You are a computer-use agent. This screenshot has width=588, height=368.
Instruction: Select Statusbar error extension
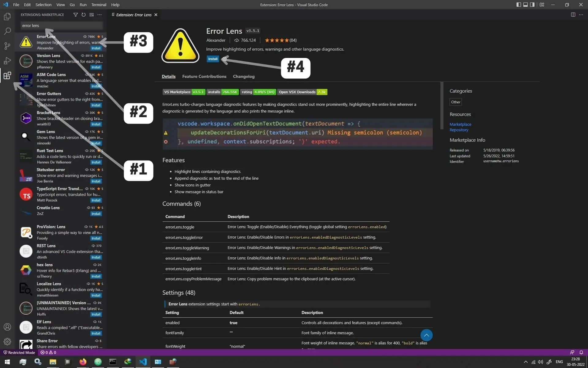coord(61,175)
